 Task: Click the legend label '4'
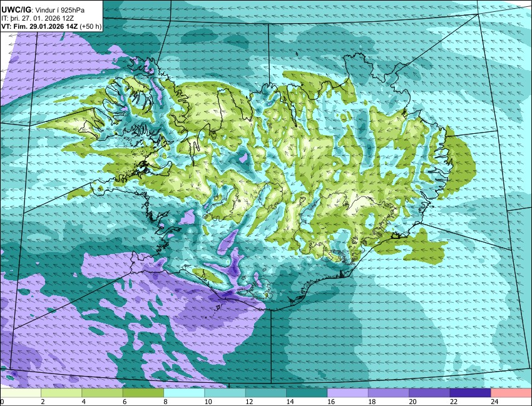tap(83, 402)
